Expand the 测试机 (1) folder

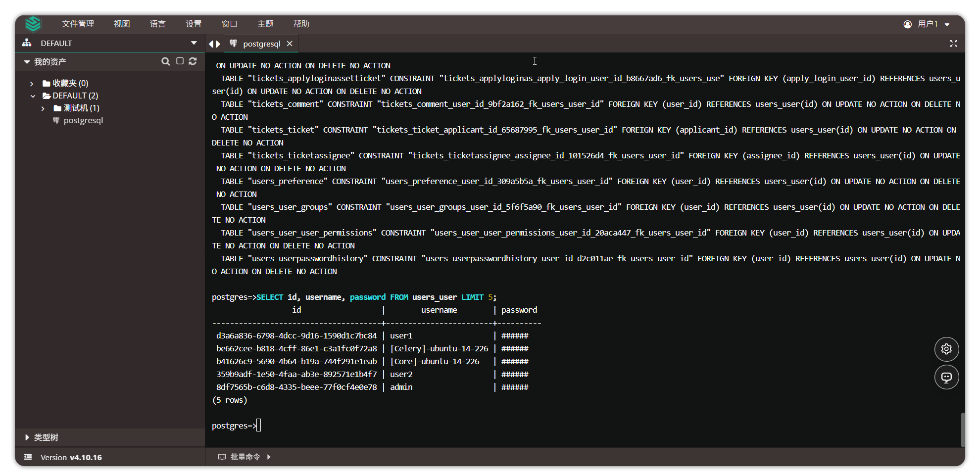coord(43,108)
